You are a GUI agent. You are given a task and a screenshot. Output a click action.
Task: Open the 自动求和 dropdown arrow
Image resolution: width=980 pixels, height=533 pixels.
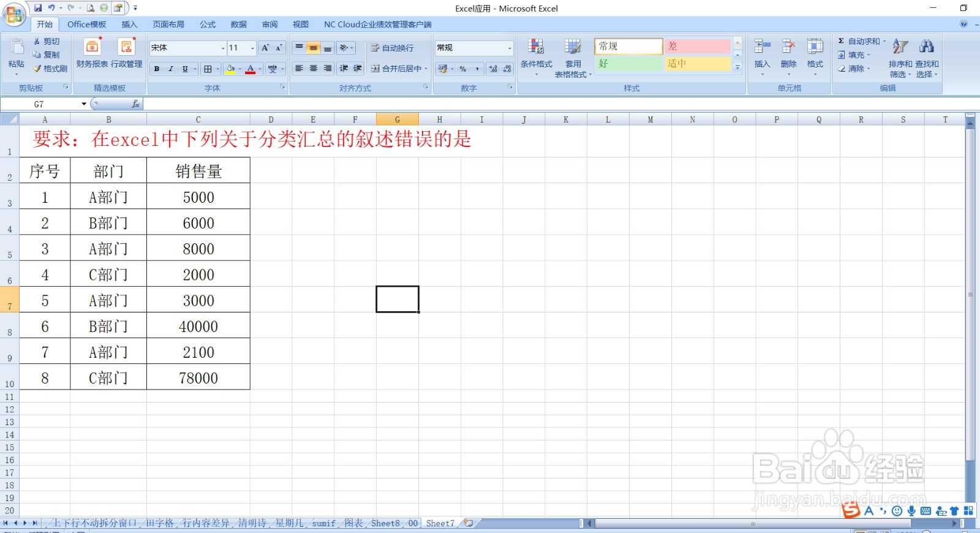click(x=884, y=41)
